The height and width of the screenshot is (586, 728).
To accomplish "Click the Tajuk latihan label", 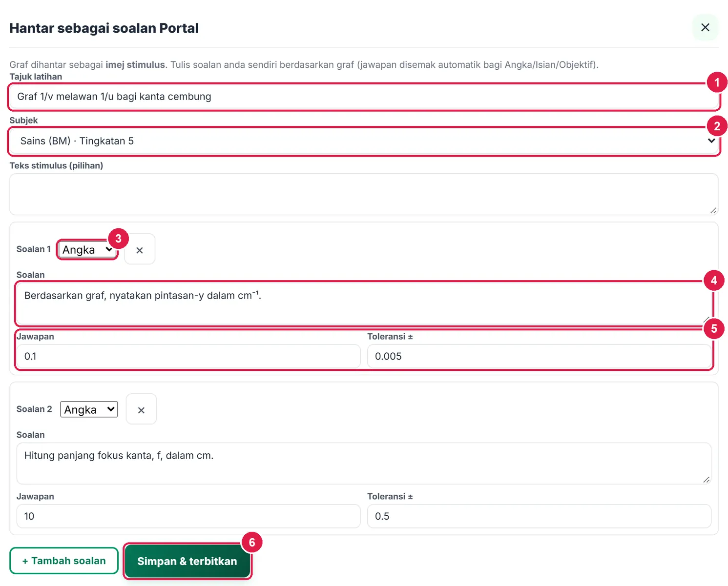I will (36, 77).
